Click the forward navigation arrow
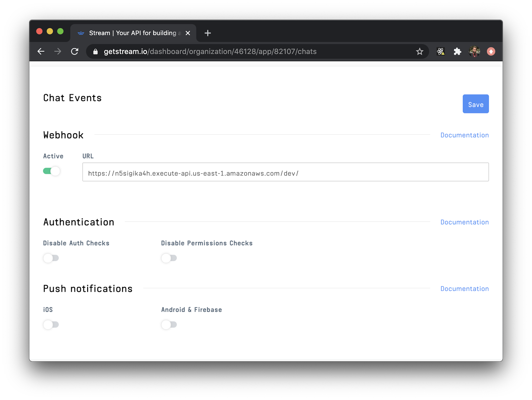532x400 pixels. tap(58, 51)
